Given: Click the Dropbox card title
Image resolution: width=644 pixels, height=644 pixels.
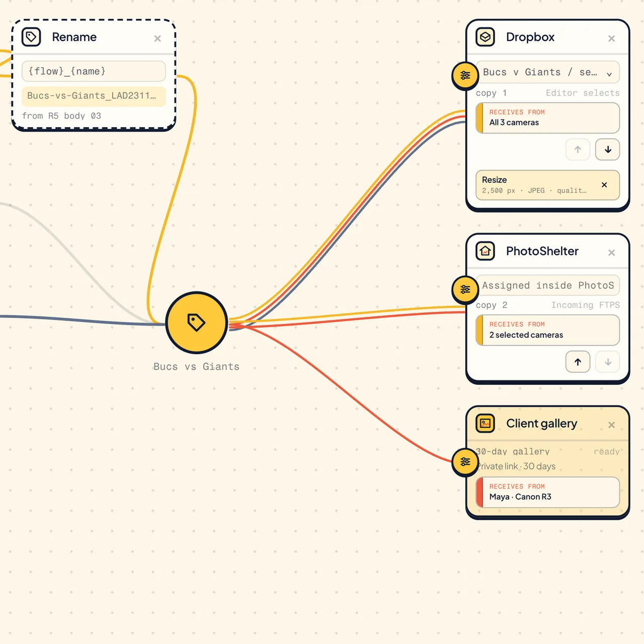Looking at the screenshot, I should pos(530,37).
